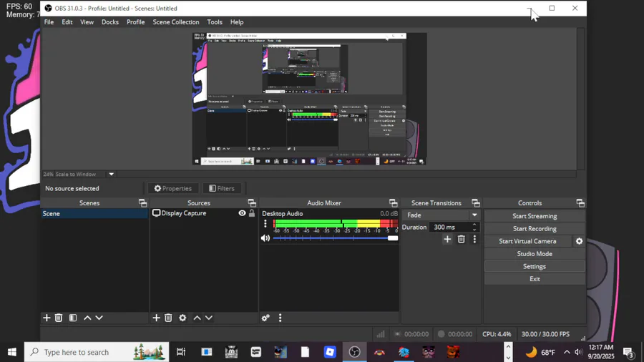
Task: Pop out the Sources dock
Action: 252,202
